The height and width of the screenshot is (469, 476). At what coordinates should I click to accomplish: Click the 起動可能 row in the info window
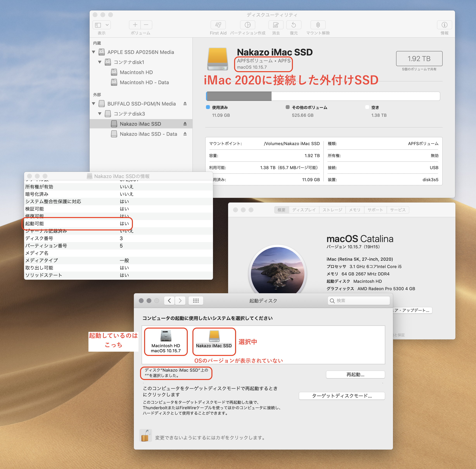pyautogui.click(x=119, y=224)
